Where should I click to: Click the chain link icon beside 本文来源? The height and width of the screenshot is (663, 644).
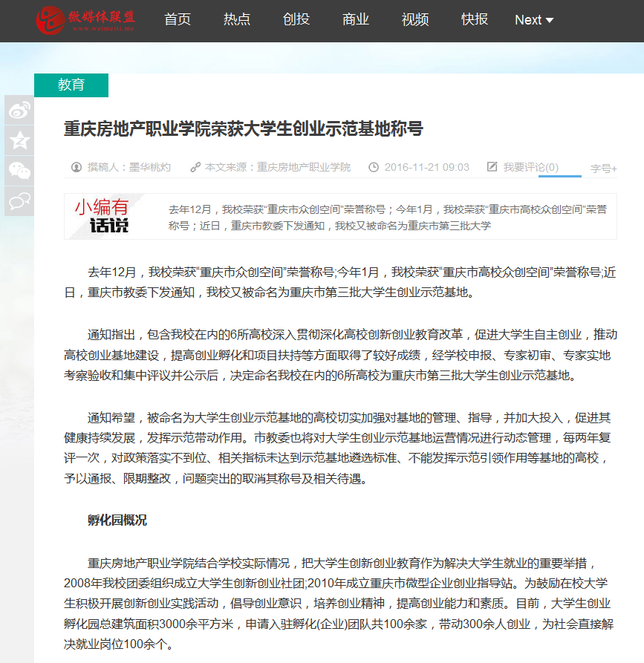pyautogui.click(x=195, y=167)
